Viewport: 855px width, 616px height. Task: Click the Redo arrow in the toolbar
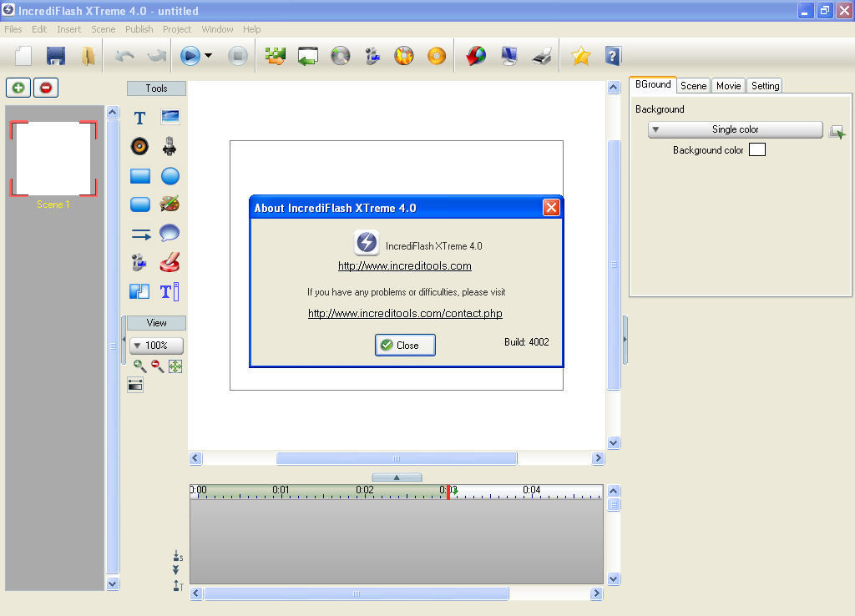(x=156, y=56)
